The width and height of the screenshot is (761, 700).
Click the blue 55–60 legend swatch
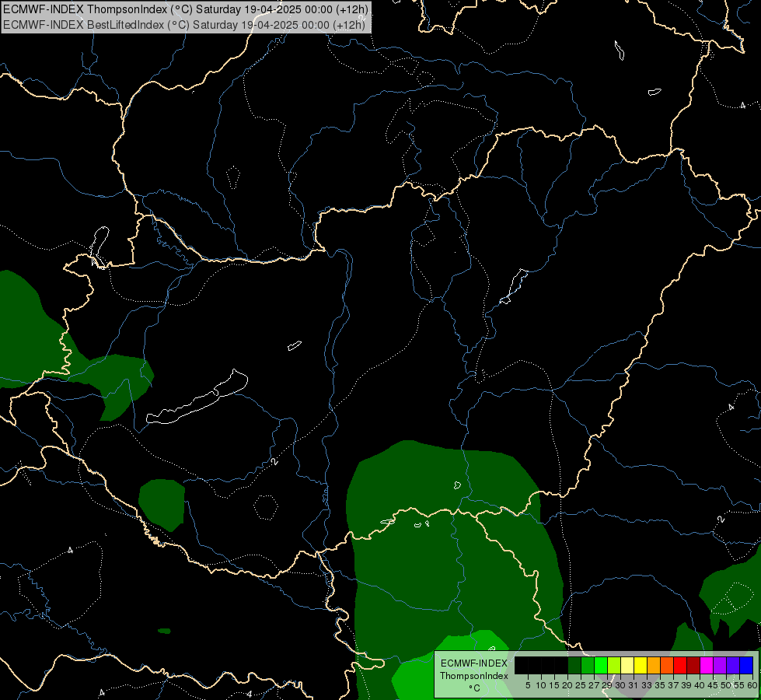click(746, 665)
